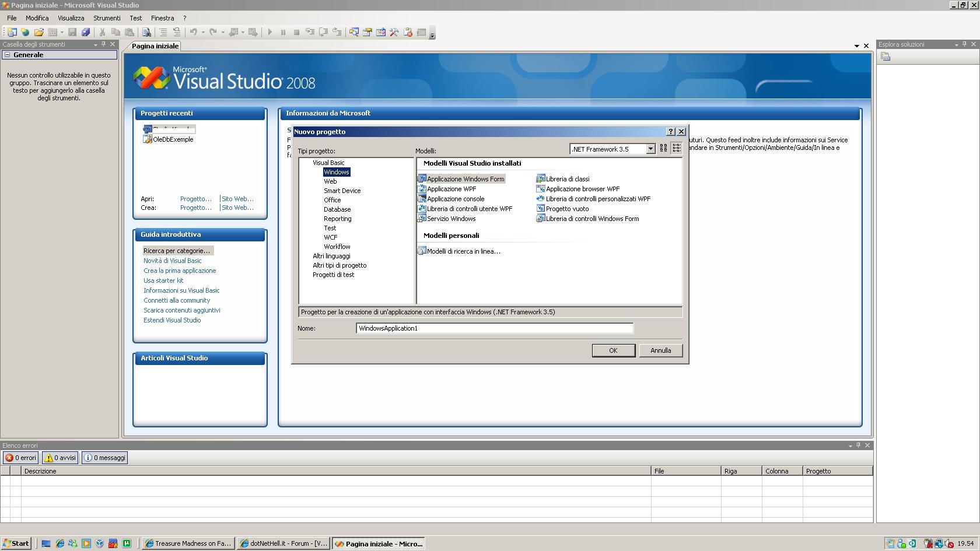Open the File menu
Viewport: 980px width, 551px height.
pos(12,18)
